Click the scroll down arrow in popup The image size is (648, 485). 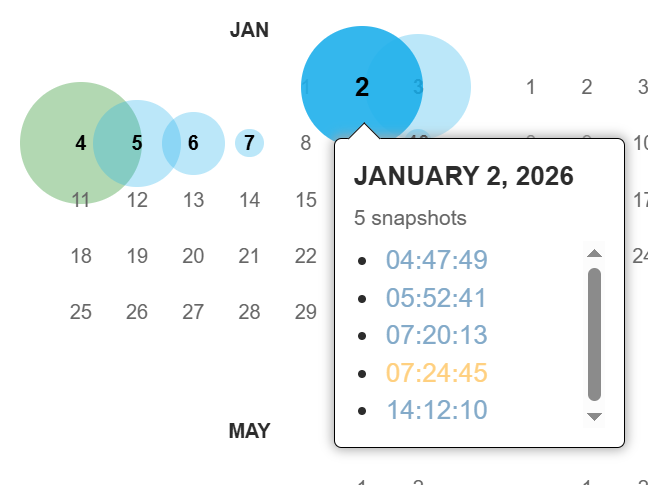pyautogui.click(x=594, y=416)
